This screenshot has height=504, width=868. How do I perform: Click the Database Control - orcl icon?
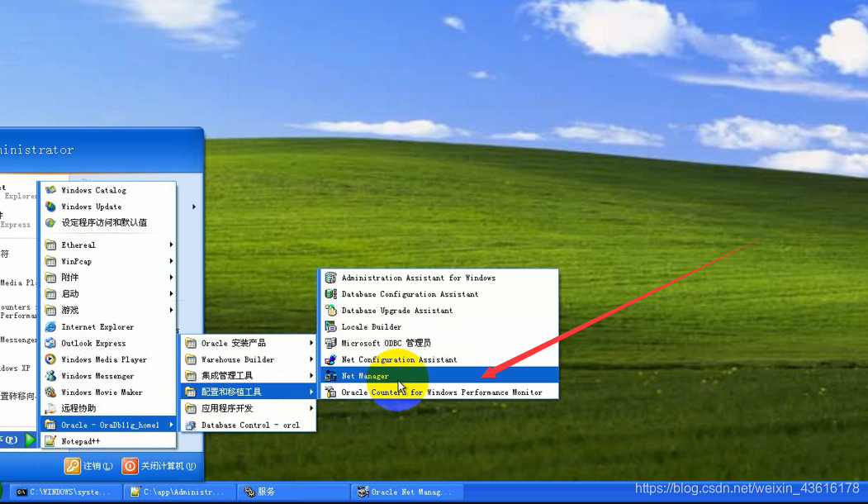(191, 425)
